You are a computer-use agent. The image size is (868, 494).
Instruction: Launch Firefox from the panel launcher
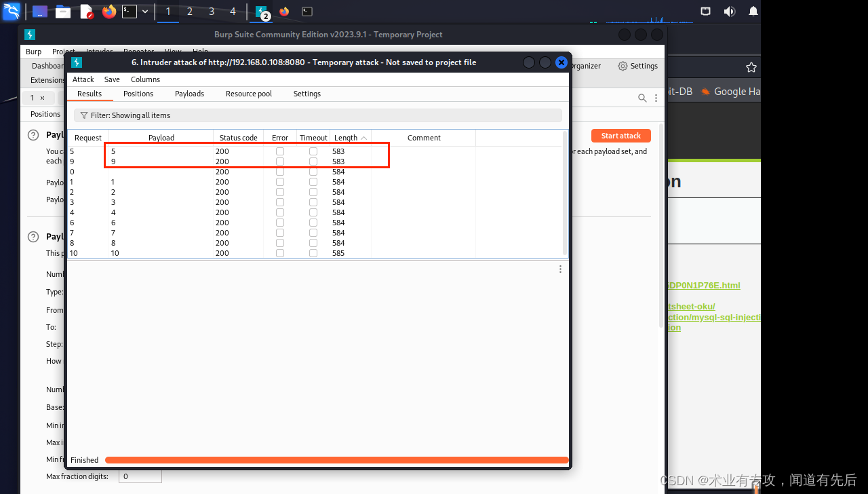pyautogui.click(x=109, y=12)
